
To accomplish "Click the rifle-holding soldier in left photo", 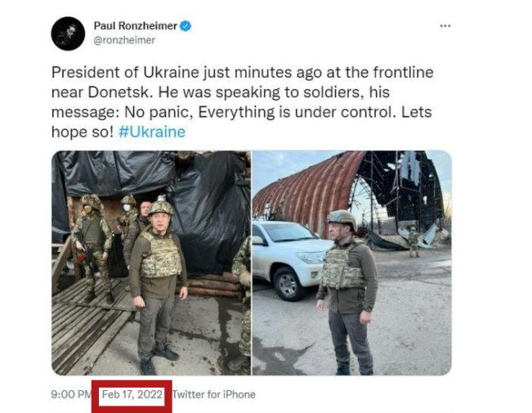I will click(x=91, y=241).
